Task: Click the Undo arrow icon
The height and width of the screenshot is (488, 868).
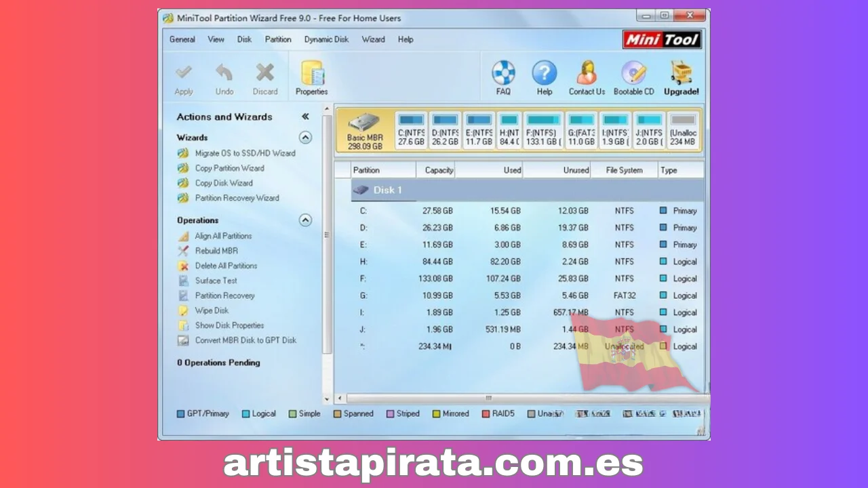Action: 224,73
